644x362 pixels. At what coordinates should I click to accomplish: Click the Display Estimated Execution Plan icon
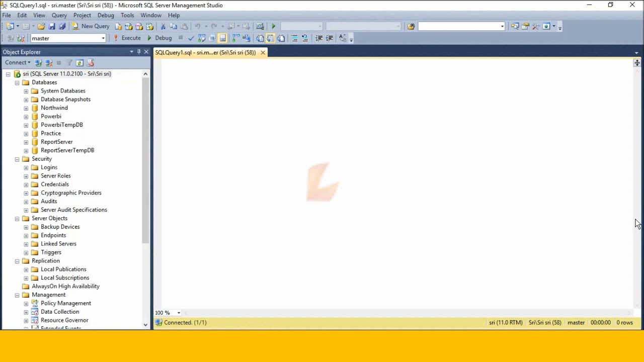click(x=201, y=38)
